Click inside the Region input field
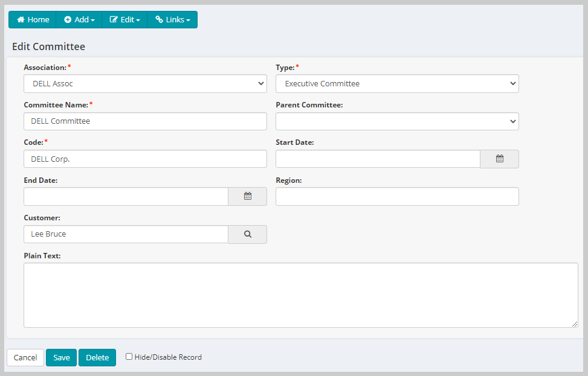Viewport: 588px width, 376px height. [397, 196]
